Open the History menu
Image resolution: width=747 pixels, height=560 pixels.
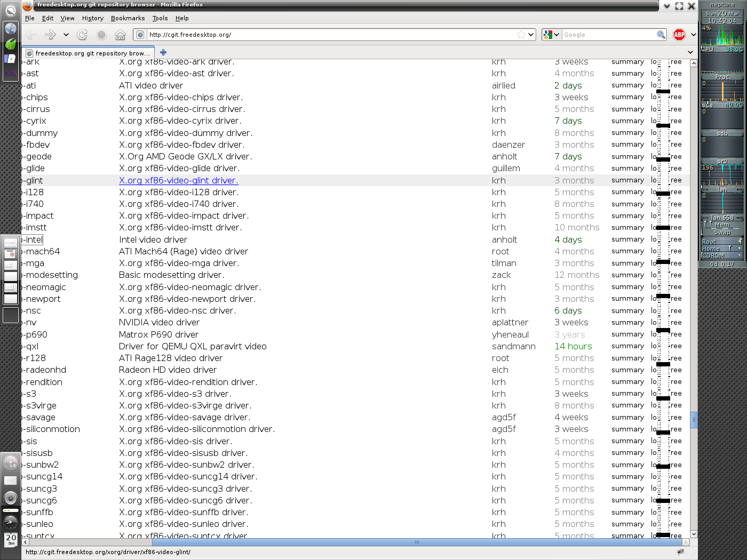tap(93, 18)
